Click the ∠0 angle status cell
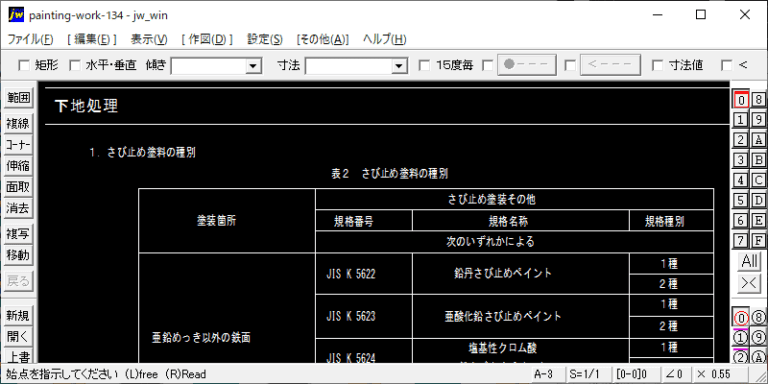Viewport: 768px width, 384px height. 675,375
